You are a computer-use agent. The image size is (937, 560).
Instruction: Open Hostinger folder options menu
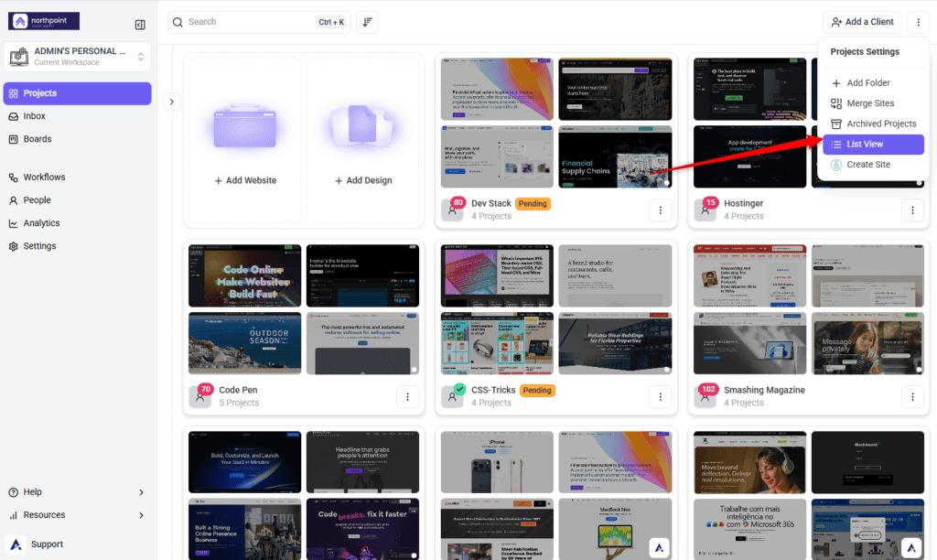tap(912, 210)
